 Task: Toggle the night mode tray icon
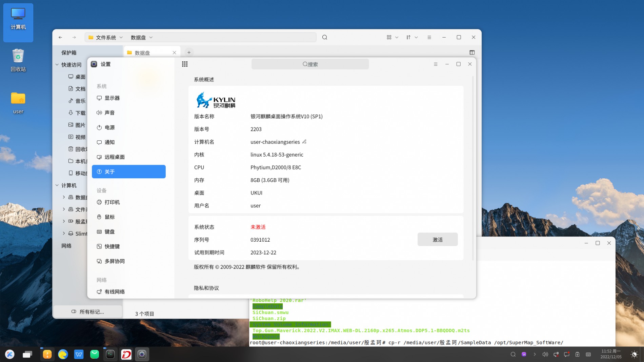point(634,354)
